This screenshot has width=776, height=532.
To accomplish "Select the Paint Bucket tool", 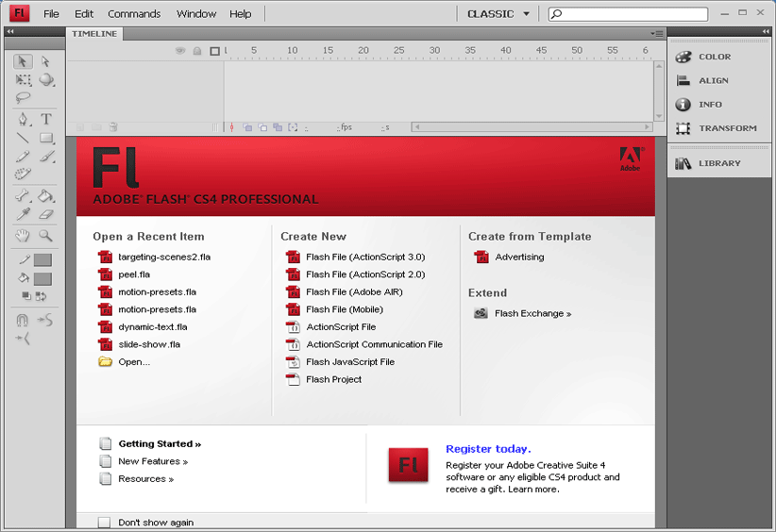I will (x=46, y=196).
